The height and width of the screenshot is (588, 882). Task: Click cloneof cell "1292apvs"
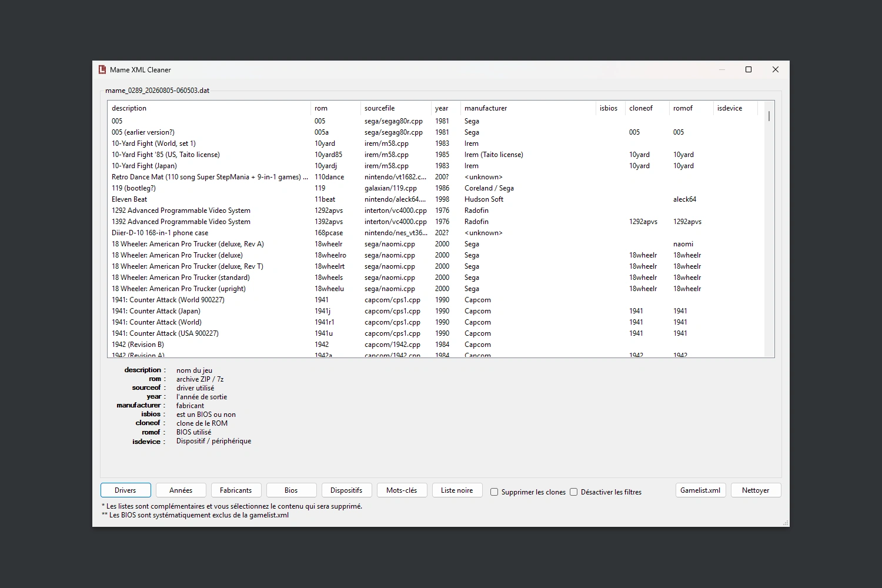(x=643, y=222)
